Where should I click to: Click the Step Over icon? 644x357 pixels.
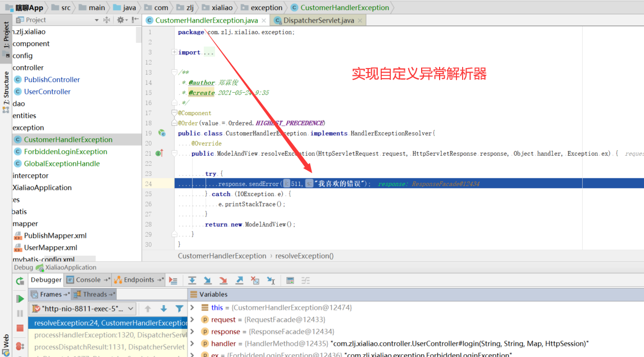pos(192,281)
